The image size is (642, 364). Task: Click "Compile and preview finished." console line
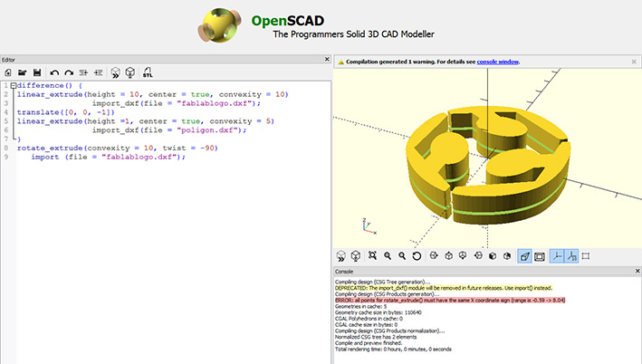pyautogui.click(x=369, y=343)
